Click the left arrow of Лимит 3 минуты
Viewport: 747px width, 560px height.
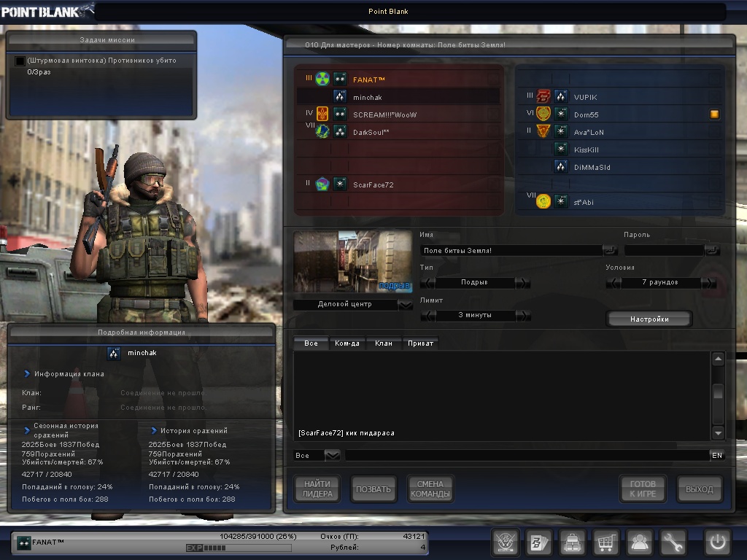point(427,316)
